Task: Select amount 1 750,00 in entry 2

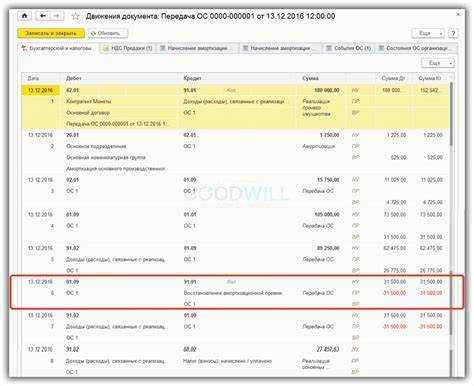Action: click(329, 135)
